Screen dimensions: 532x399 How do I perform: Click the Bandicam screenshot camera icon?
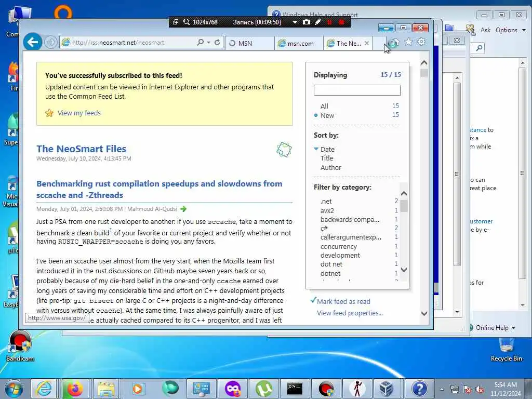(x=307, y=22)
